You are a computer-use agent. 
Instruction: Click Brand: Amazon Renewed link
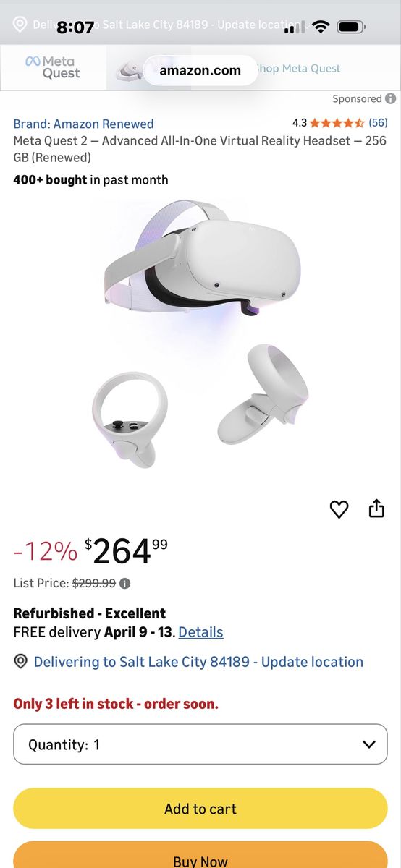point(83,124)
